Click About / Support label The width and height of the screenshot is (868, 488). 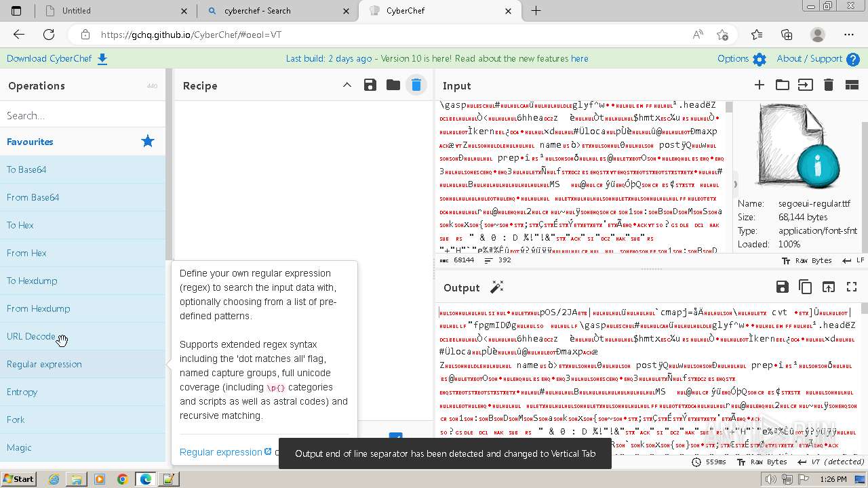coord(809,59)
